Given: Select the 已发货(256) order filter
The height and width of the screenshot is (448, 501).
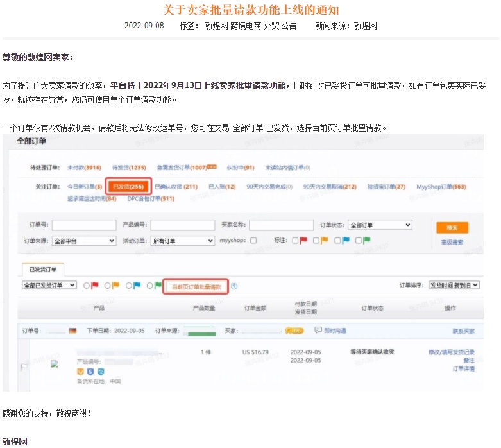Looking at the screenshot, I should [128, 187].
